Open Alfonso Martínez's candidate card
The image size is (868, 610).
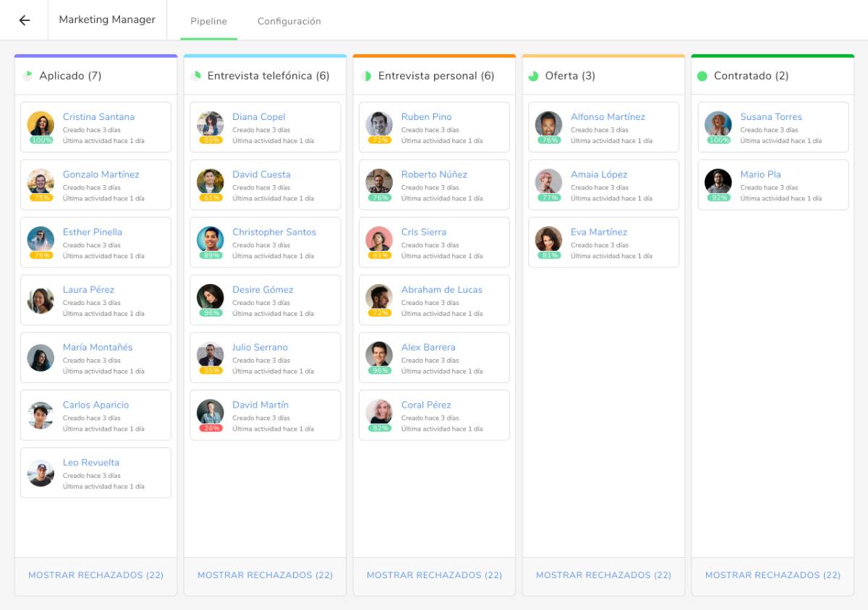click(x=603, y=126)
